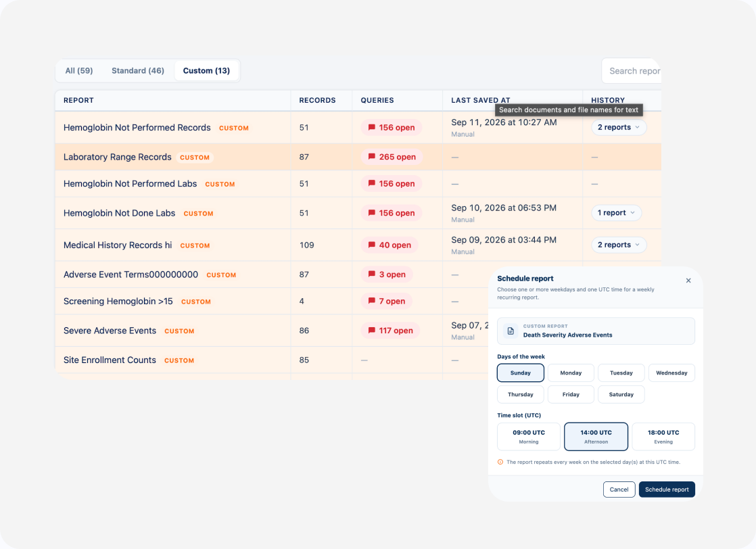The width and height of the screenshot is (756, 549).
Task: Open the Screening Hemoglobin >15 report
Action: click(118, 302)
